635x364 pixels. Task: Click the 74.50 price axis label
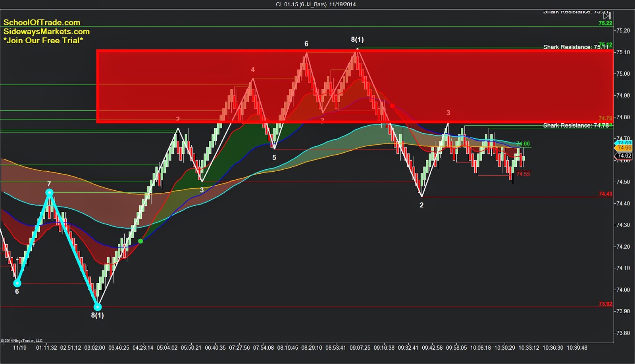[623, 182]
